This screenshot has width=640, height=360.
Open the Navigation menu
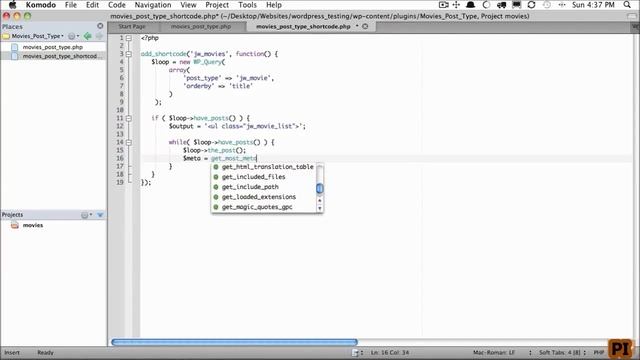pyautogui.click(x=153, y=5)
